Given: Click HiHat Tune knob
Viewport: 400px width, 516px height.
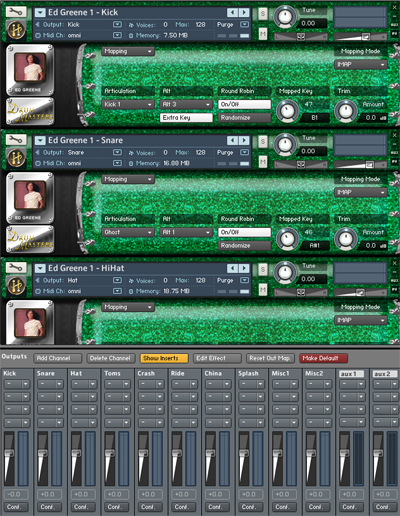Looking at the screenshot, I should (285, 272).
